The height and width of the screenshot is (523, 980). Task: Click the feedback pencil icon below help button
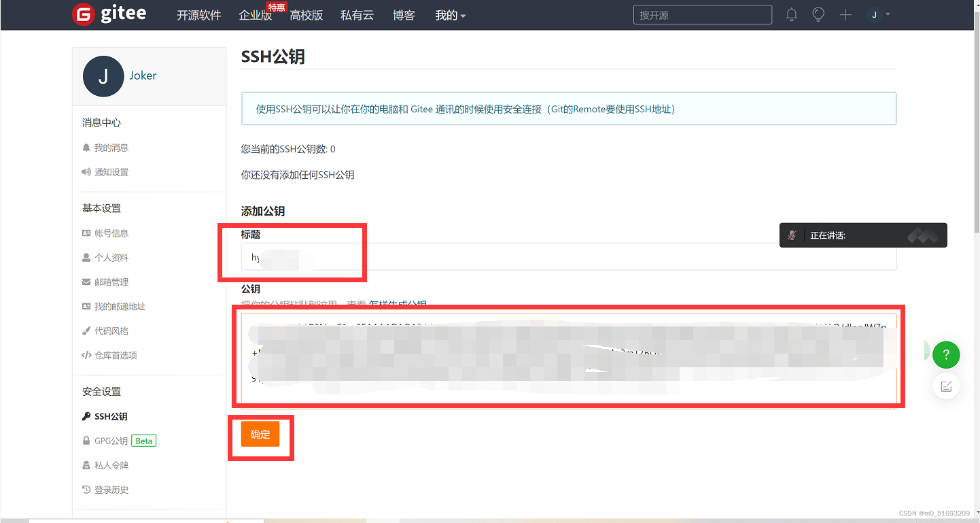946,386
